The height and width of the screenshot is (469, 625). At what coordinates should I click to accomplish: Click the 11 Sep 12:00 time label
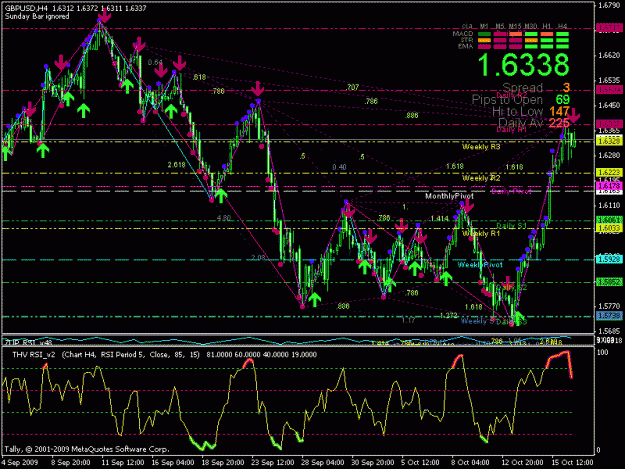(123, 463)
